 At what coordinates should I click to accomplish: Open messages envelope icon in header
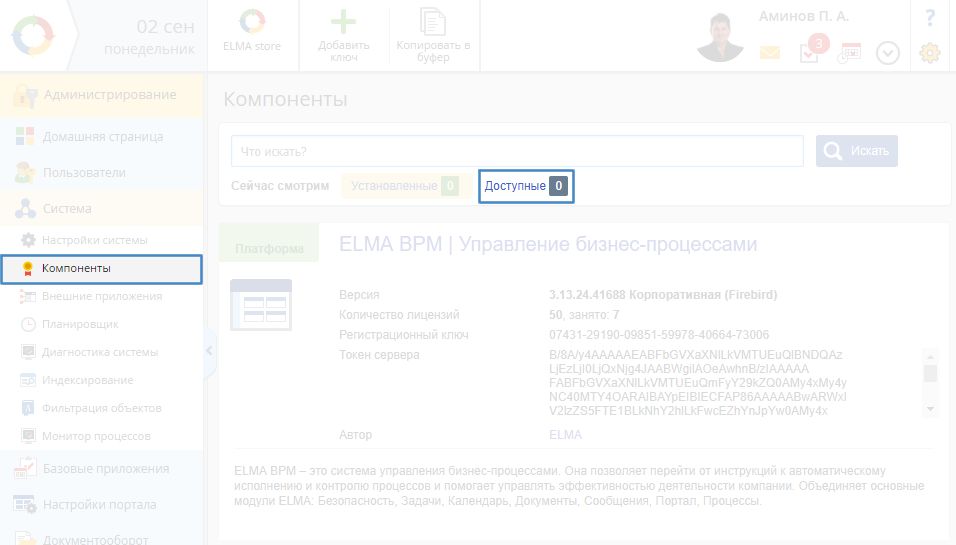point(770,53)
